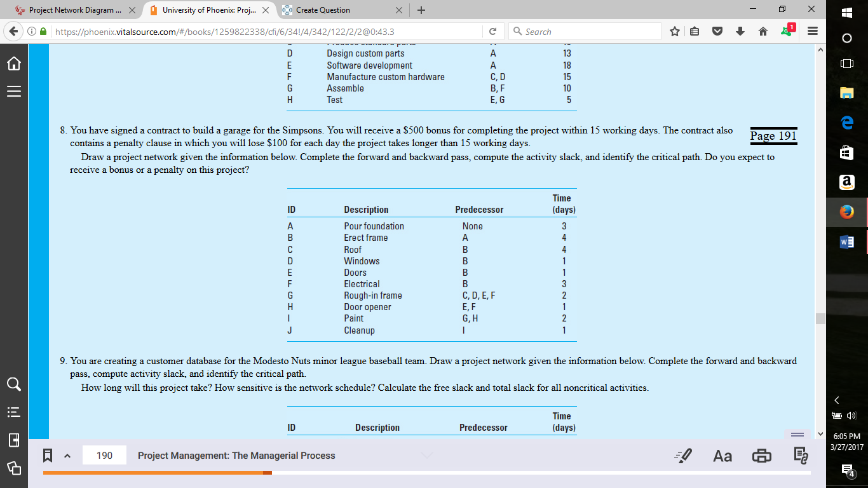Viewport: 868px width, 488px height.
Task: Bookmark this page using the Firefox star
Action: pyautogui.click(x=675, y=30)
